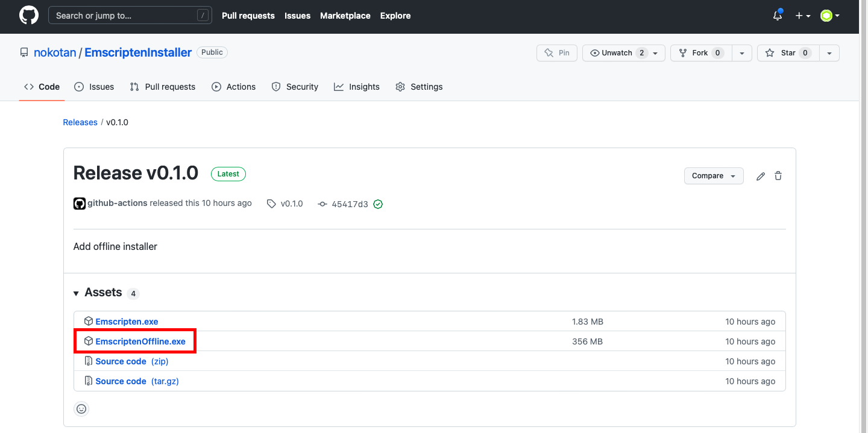Download EmscriptenOffline.exe

tap(140, 341)
